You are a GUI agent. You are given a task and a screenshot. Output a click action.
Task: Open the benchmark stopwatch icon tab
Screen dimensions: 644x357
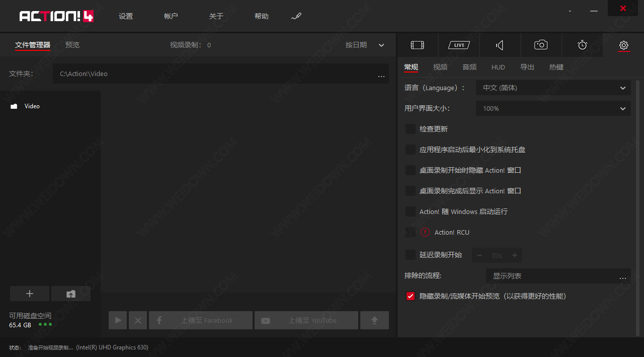(x=582, y=45)
